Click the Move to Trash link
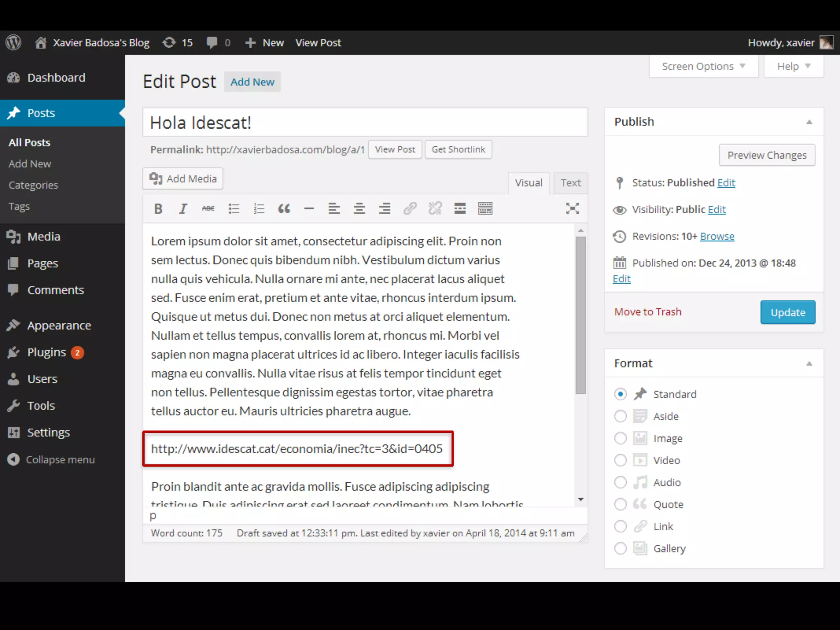 click(648, 312)
